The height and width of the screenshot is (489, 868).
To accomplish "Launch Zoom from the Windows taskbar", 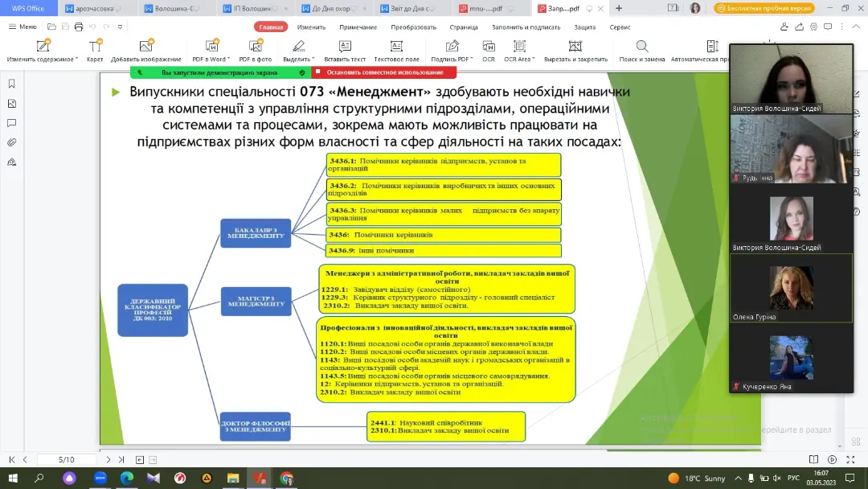I will [100, 478].
